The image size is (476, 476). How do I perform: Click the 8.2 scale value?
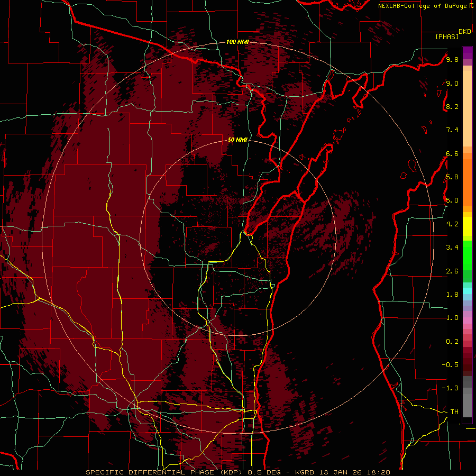(x=452, y=106)
